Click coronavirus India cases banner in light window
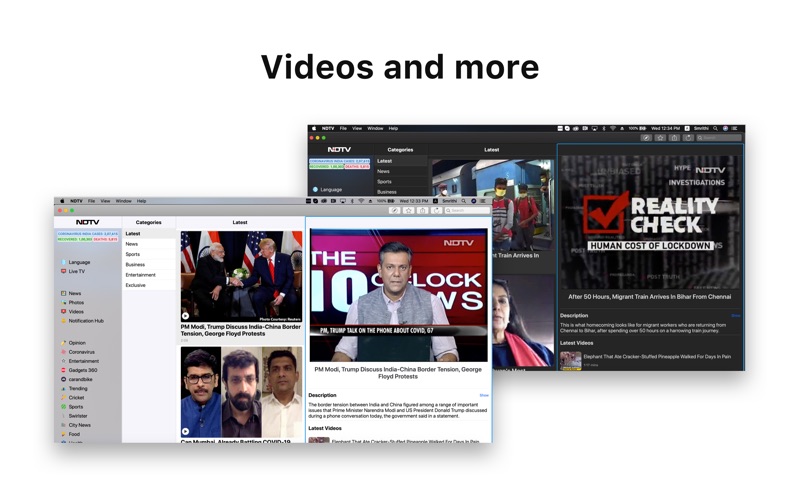The image size is (800, 500). click(88, 236)
